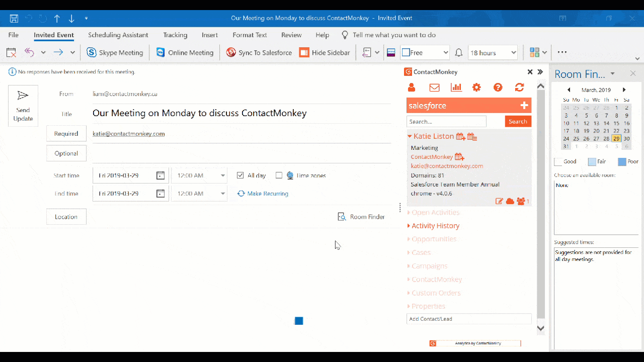Image resolution: width=644 pixels, height=362 pixels.
Task: Save the event from the title bar
Action: pos(14,19)
